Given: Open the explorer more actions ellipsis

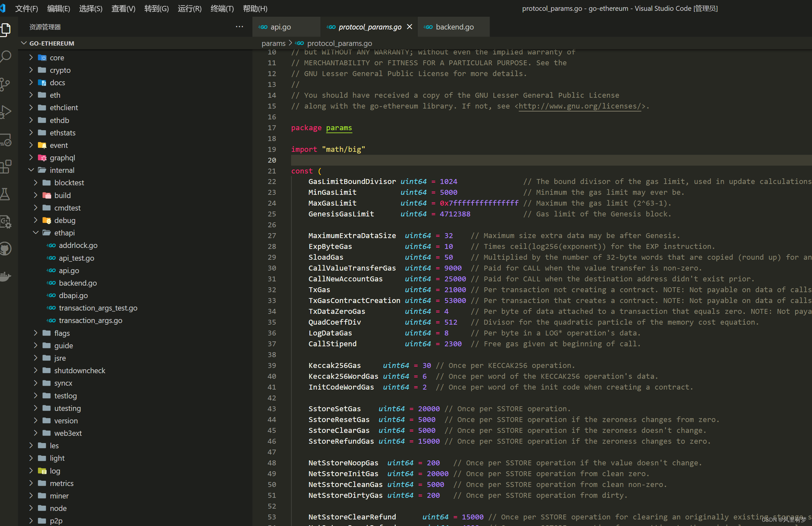Looking at the screenshot, I should pos(240,27).
